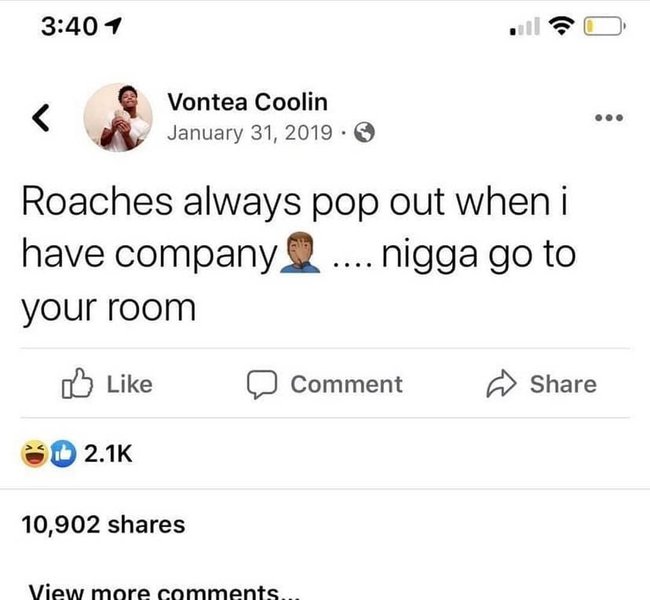Tap the speech-bubble comment icon
The height and width of the screenshot is (600, 650).
pos(262,384)
